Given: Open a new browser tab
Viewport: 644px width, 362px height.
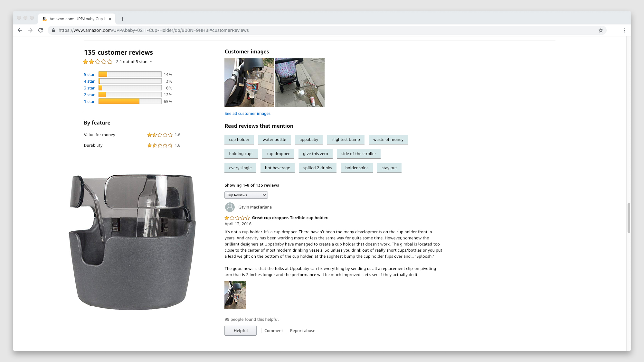Looking at the screenshot, I should coord(122,19).
